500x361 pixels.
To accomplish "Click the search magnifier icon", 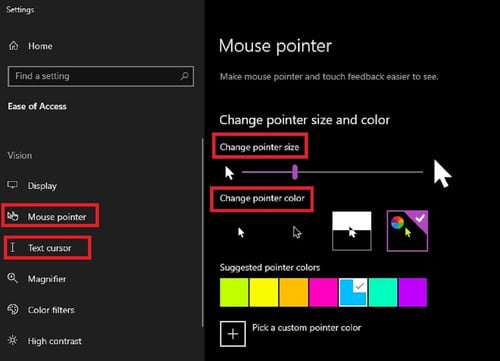I will pos(184,76).
